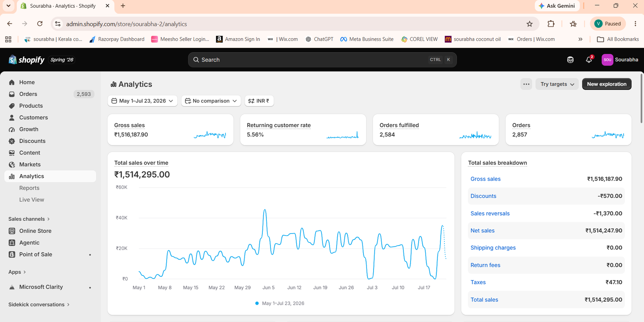Image resolution: width=644 pixels, height=322 pixels.
Task: Open Live View submenu item
Action: [x=32, y=200]
